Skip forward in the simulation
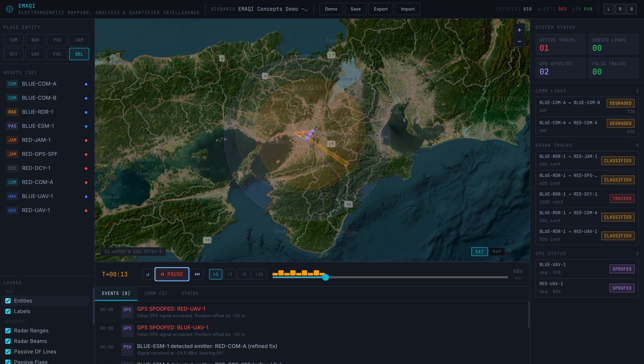Viewport: 644px width, 364px height. [197, 274]
